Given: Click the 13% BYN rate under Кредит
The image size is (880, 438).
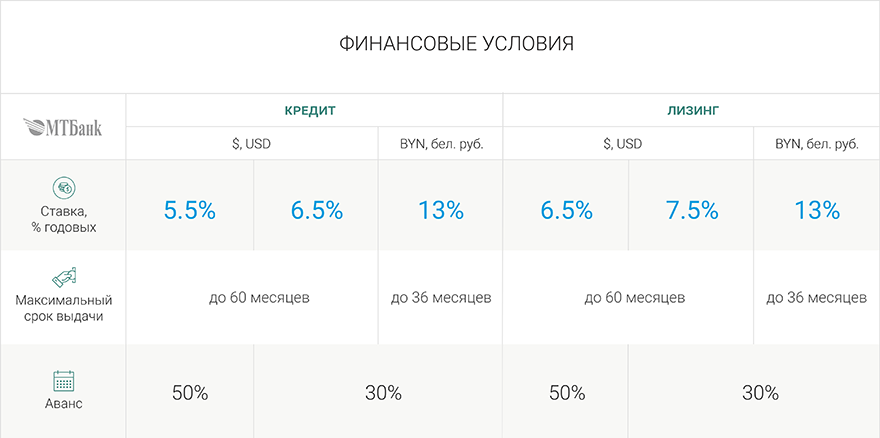Looking at the screenshot, I should pyautogui.click(x=441, y=210).
